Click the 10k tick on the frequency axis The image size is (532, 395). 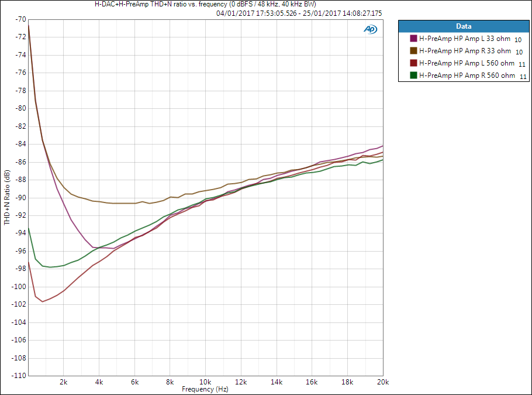coord(205,382)
